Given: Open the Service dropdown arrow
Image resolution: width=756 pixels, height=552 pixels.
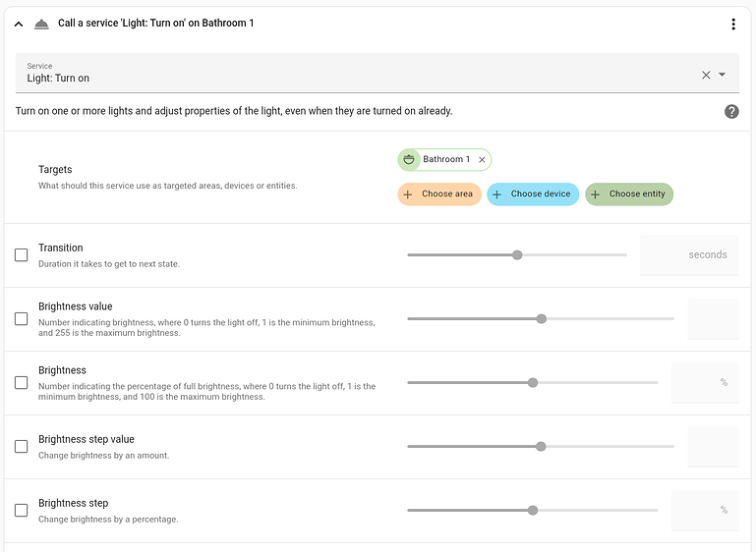Looking at the screenshot, I should point(723,75).
